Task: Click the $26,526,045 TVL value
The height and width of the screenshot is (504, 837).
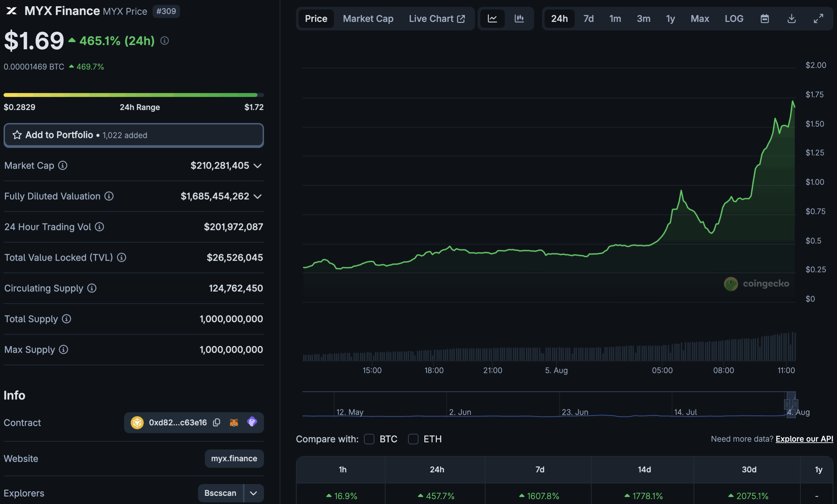Action: (x=235, y=257)
